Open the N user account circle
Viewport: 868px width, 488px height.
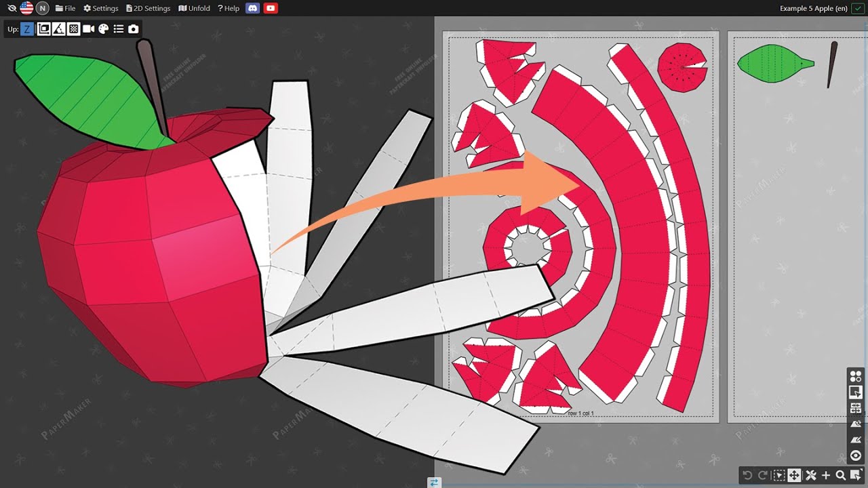pos(43,8)
